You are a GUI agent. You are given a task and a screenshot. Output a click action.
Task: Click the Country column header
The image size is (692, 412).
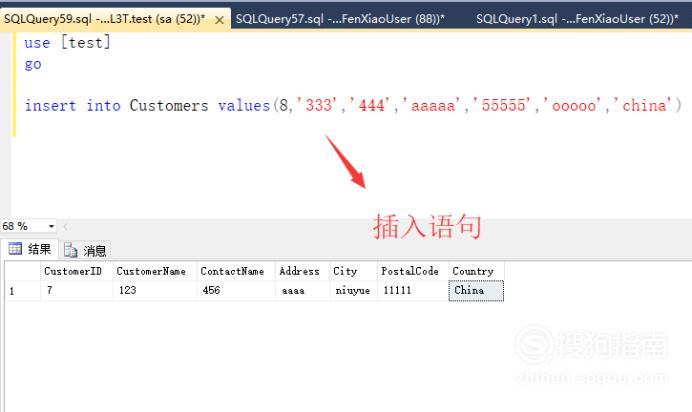pyautogui.click(x=476, y=271)
